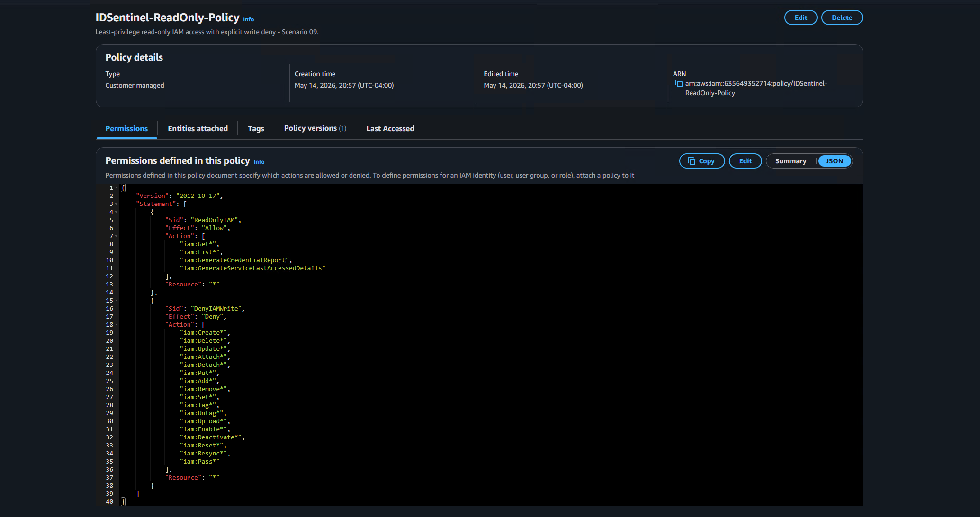This screenshot has height=517, width=980.
Task: Click the "iam:Remove*" action entry
Action: (205, 389)
